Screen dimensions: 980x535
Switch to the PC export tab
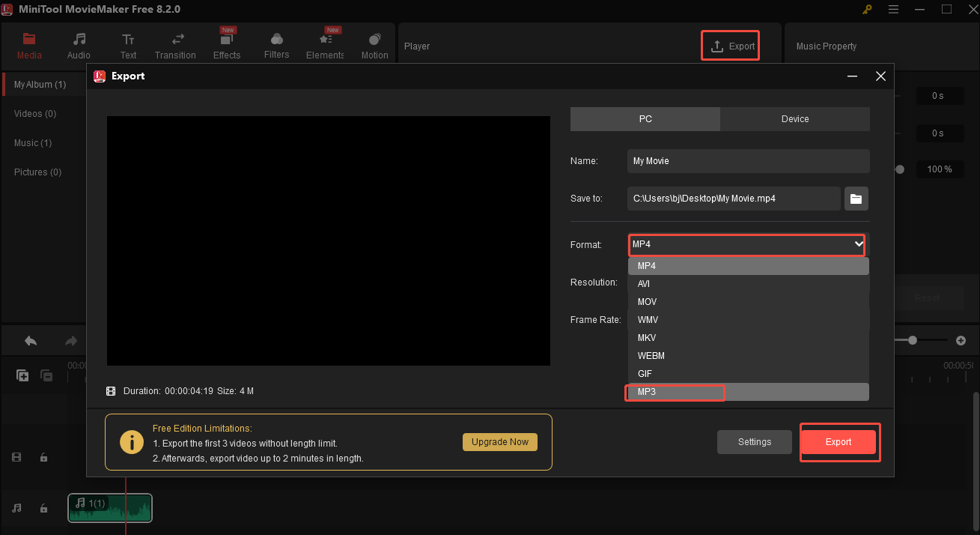645,119
